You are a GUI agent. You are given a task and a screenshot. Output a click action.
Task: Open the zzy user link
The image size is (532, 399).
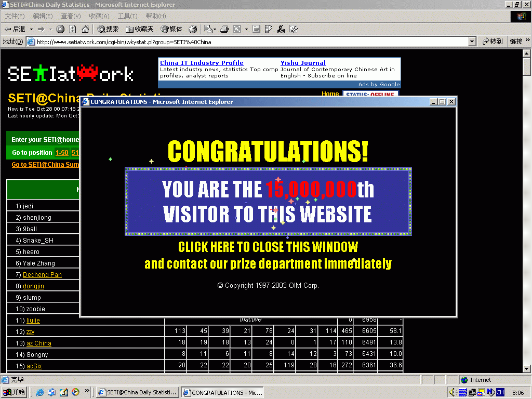(30, 332)
